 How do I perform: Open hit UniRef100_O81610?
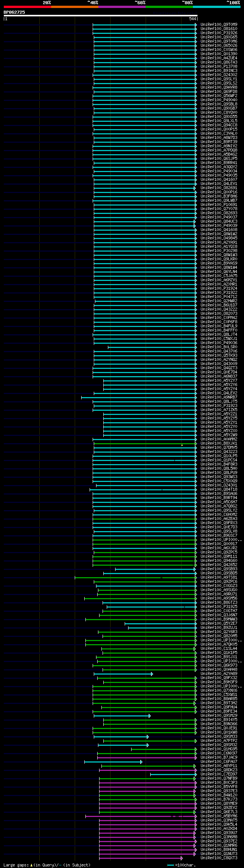pyautogui.click(x=219, y=29)
